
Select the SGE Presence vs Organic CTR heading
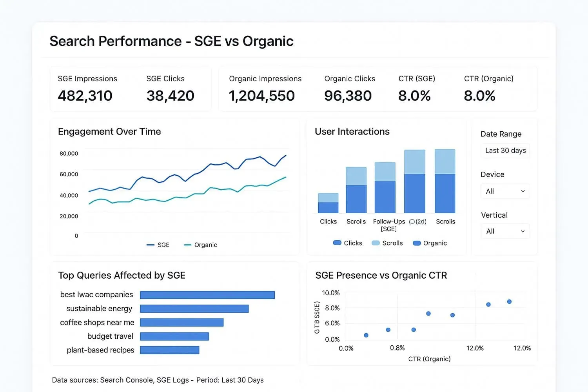[381, 275]
